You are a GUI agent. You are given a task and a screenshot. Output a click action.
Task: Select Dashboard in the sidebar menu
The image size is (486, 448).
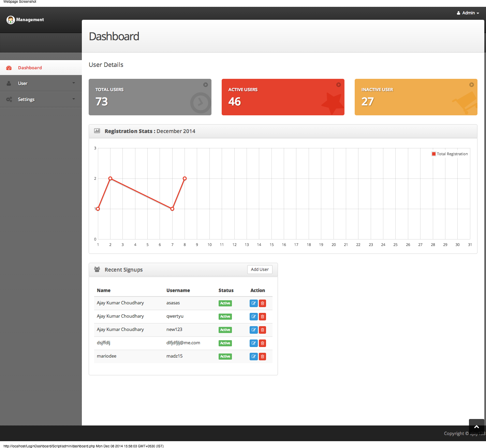[30, 68]
